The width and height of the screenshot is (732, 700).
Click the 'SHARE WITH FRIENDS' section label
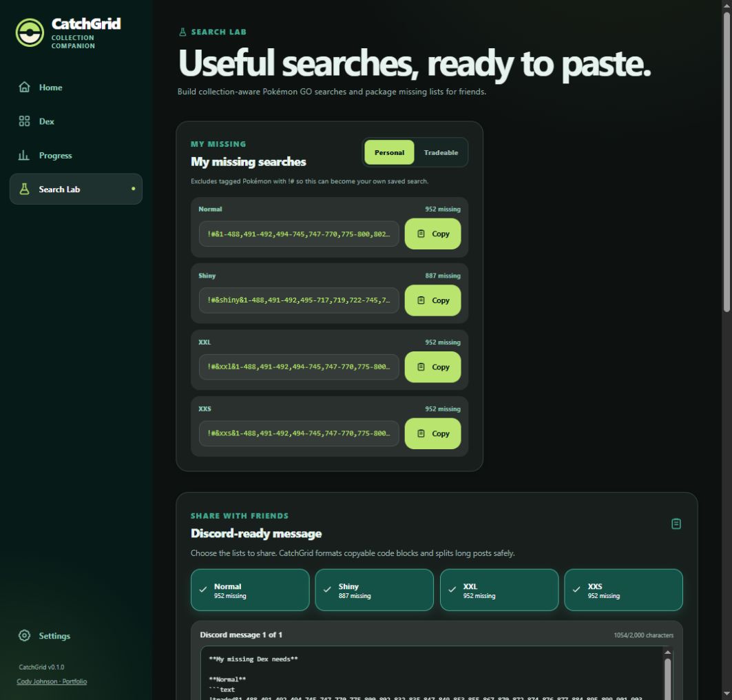240,515
